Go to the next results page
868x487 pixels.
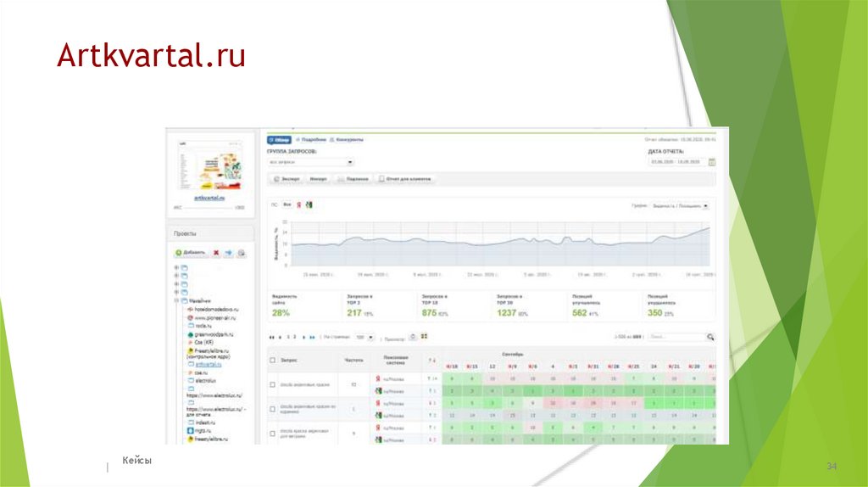304,337
